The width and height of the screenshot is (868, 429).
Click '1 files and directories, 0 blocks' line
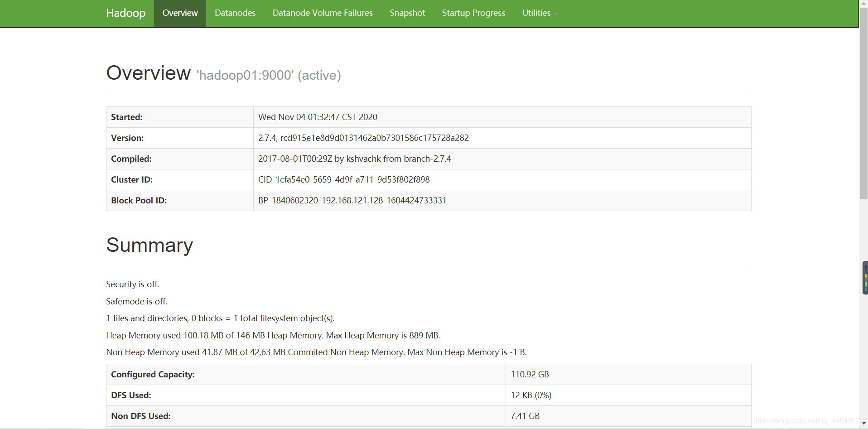point(220,318)
